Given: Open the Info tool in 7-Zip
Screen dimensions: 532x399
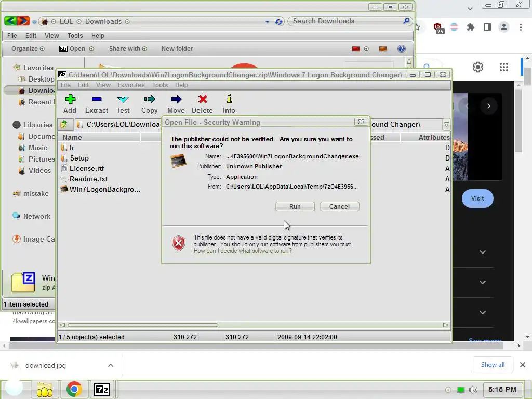Looking at the screenshot, I should tap(229, 104).
